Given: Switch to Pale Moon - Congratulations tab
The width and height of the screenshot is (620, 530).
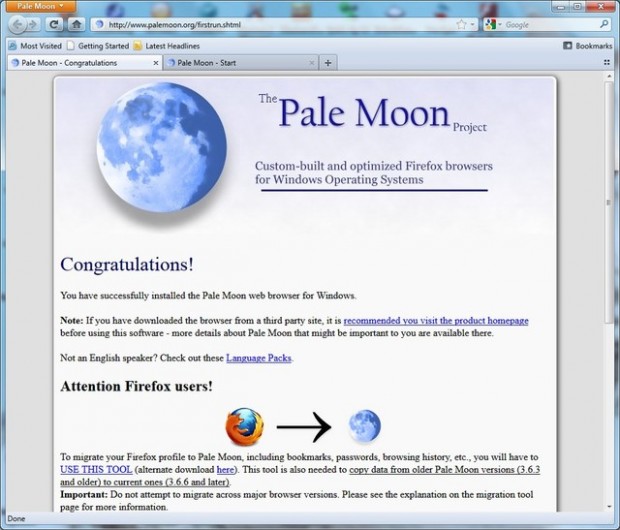Looking at the screenshot, I should click(85, 62).
